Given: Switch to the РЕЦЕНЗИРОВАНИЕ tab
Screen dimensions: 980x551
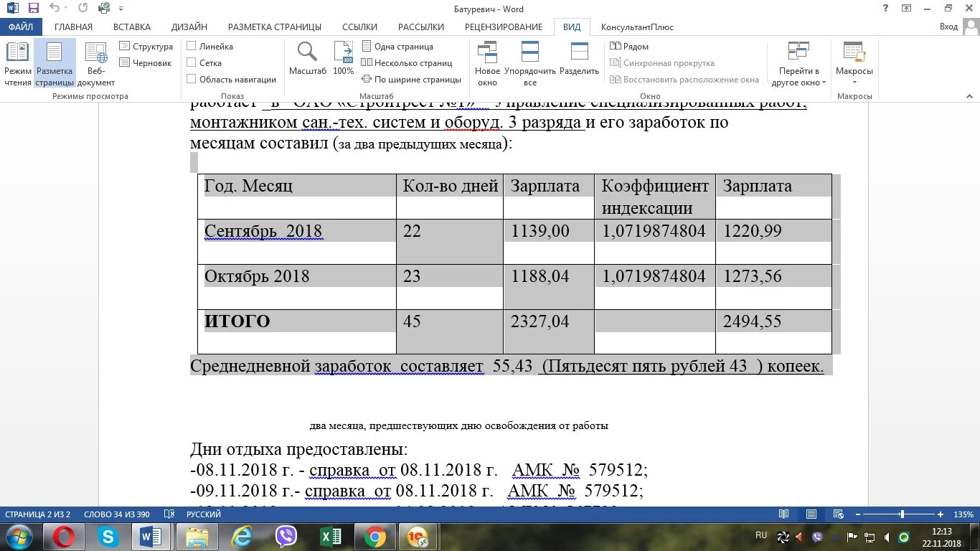Looking at the screenshot, I should tap(504, 27).
